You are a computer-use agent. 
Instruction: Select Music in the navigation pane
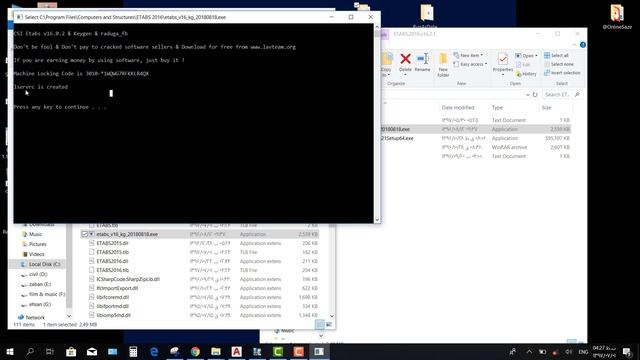(32, 234)
